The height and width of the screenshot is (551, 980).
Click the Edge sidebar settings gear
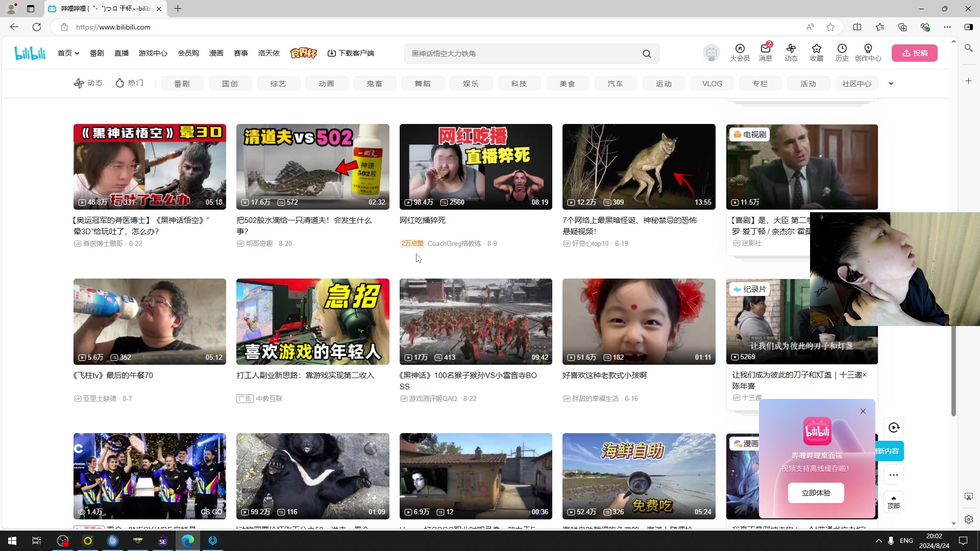tap(969, 519)
